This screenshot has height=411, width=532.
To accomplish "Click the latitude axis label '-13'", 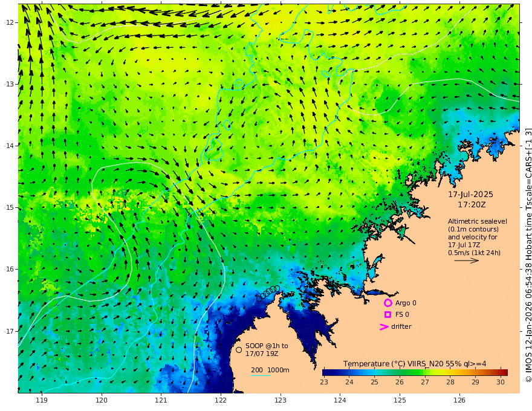I will (x=9, y=84).
